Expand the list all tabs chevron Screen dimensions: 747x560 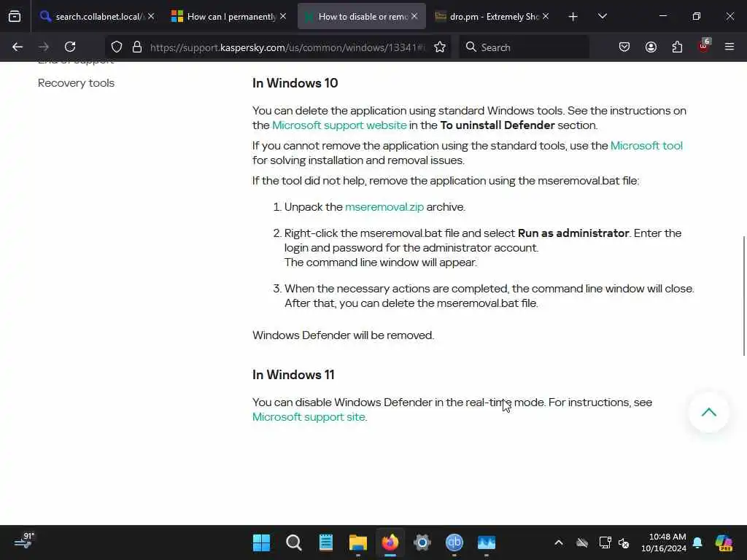coord(602,16)
